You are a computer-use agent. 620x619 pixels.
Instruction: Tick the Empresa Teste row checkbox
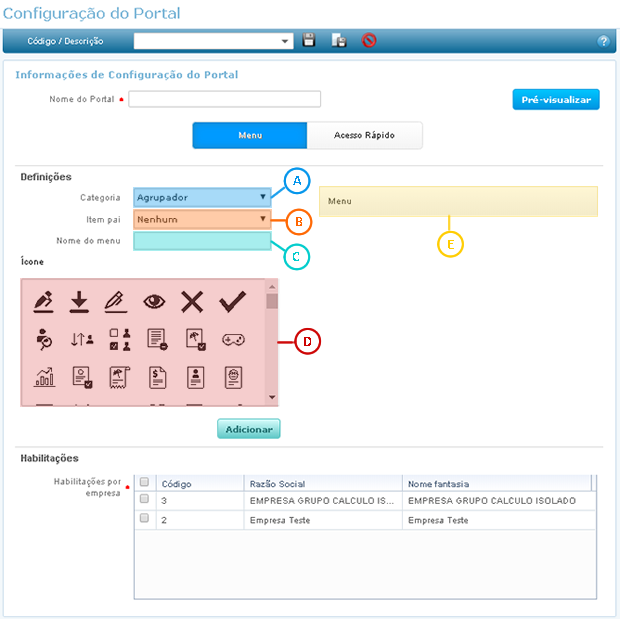click(144, 519)
